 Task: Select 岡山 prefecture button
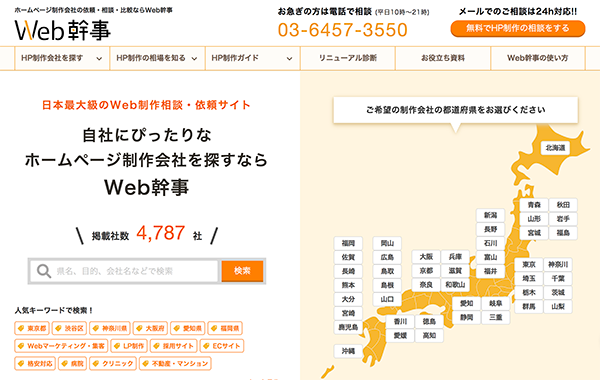point(387,243)
